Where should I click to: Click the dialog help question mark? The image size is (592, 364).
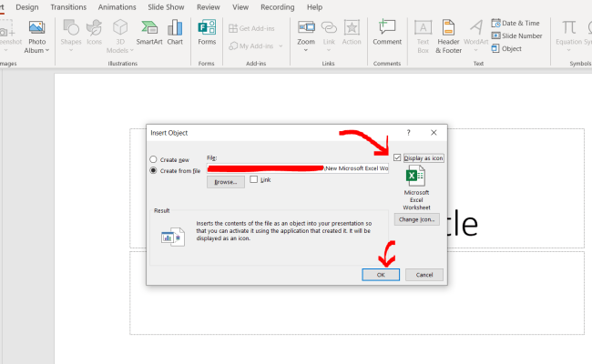[x=409, y=132]
